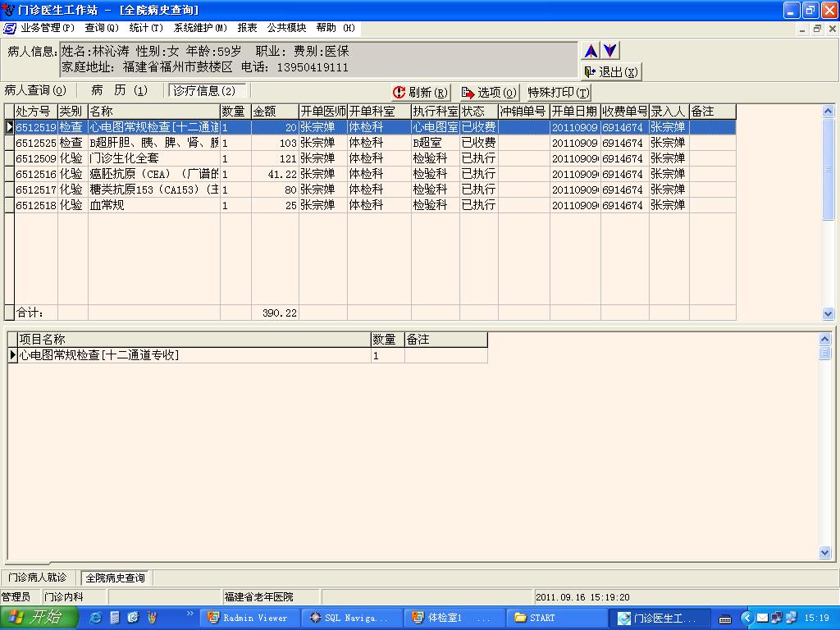Click the lower grid scrollbar down arrow
Screen dimensions: 840x630
tap(825, 552)
